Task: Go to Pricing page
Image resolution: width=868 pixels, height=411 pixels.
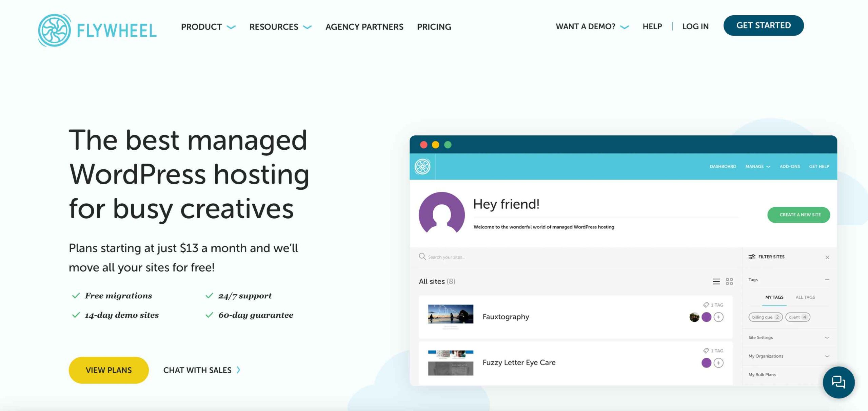Action: [434, 27]
